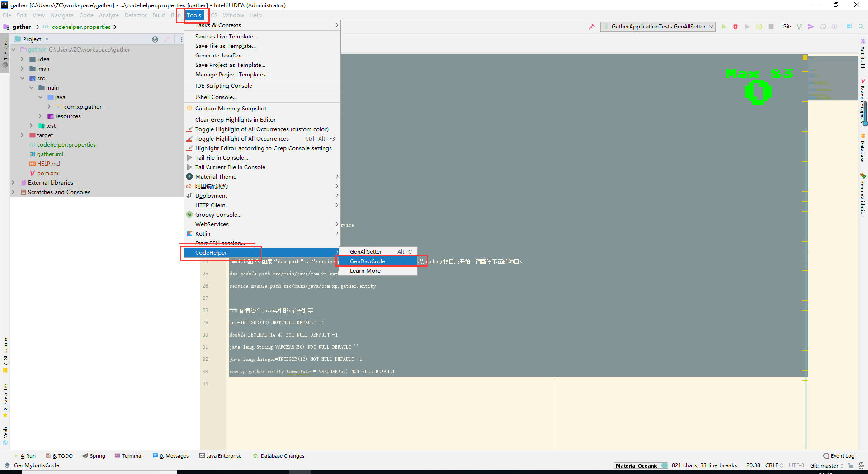This screenshot has width=868, height=474.
Task: Select GenDaoCode in CodeHelper submenu
Action: pos(377,261)
